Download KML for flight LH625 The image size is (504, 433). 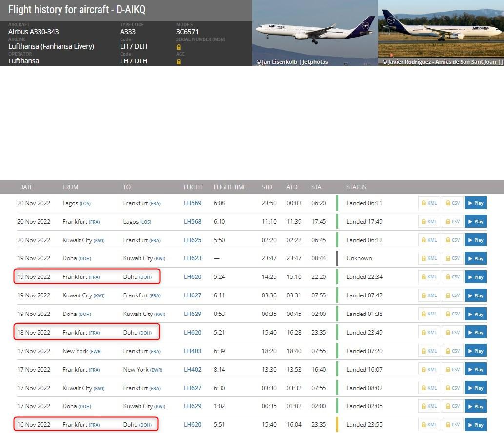[x=429, y=240]
